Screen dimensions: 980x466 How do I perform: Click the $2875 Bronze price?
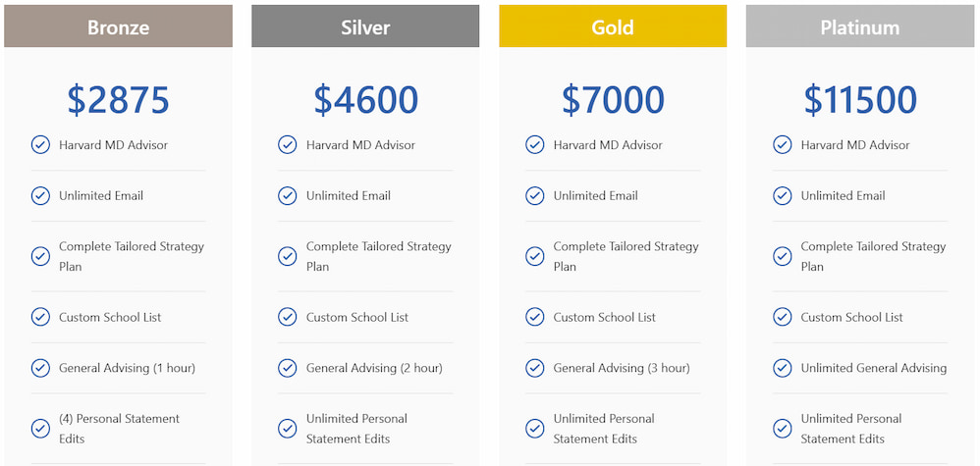pos(119,100)
